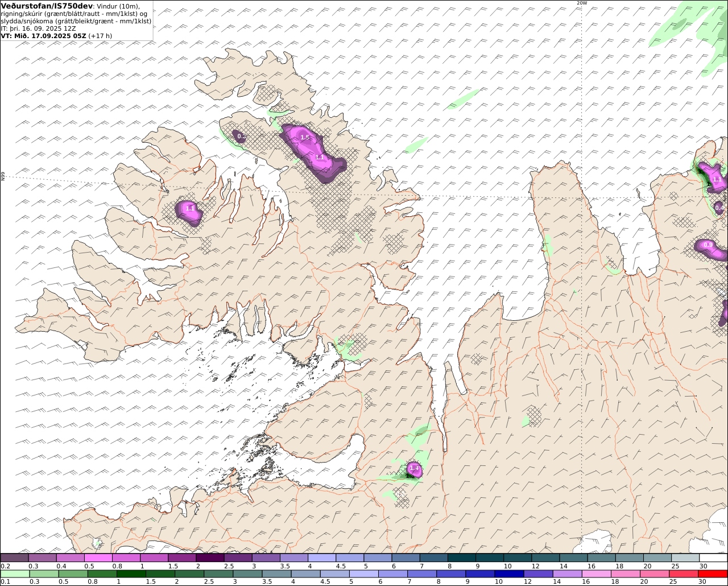Pick the darkest green rain swatch starting at 1
This screenshot has width=728, height=586.
tap(131, 574)
